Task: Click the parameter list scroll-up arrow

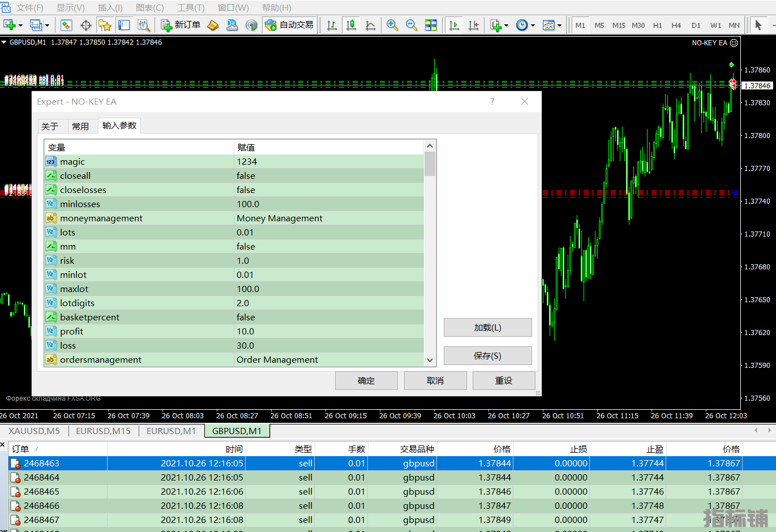Action: pos(430,145)
